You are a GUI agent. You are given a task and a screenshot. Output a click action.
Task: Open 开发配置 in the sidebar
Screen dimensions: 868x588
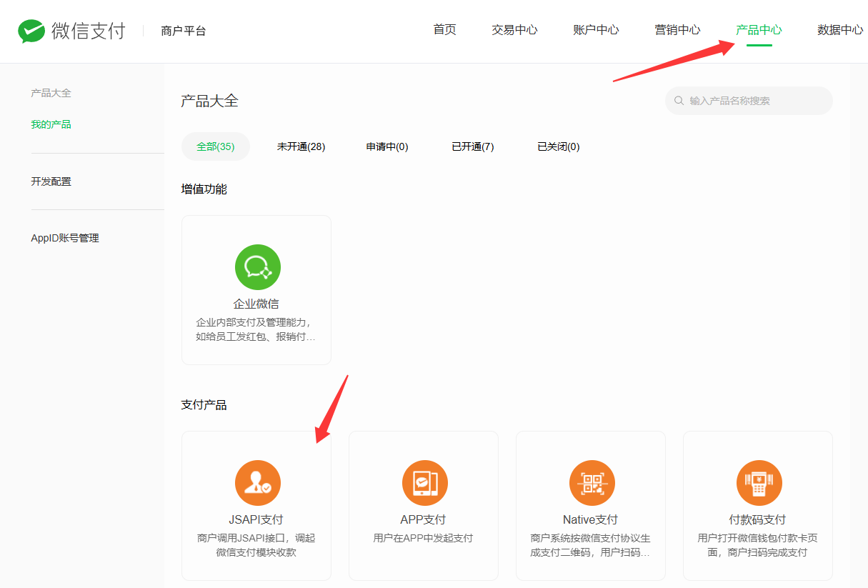[51, 181]
